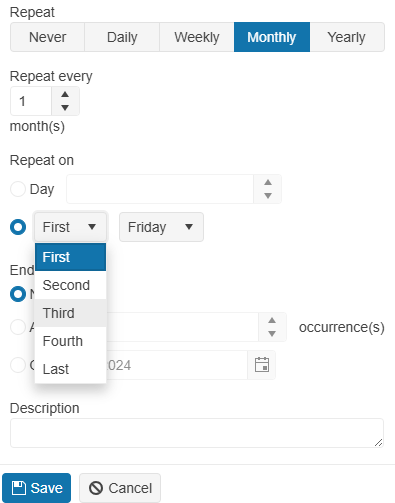Click the Day number up arrow

click(x=268, y=182)
